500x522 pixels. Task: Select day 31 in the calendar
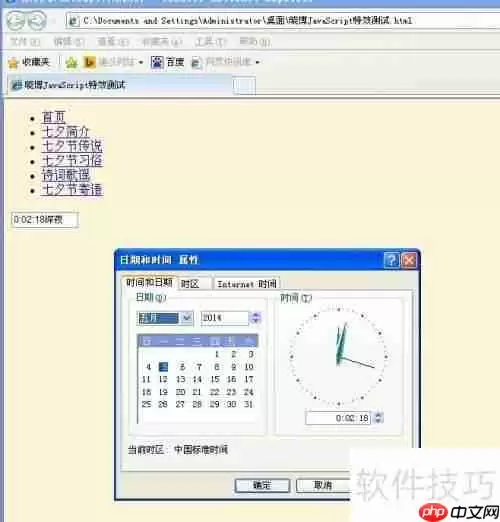[249, 404]
